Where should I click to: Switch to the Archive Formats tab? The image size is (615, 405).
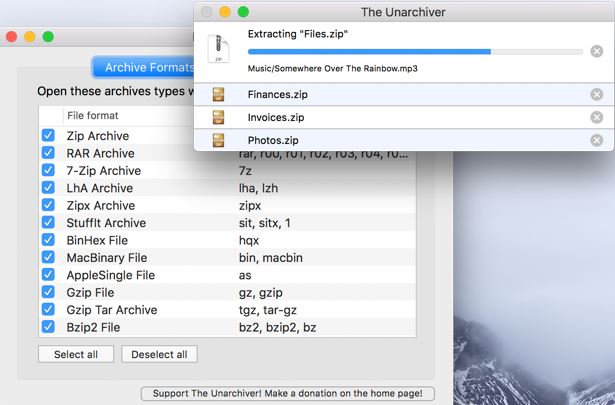[144, 67]
